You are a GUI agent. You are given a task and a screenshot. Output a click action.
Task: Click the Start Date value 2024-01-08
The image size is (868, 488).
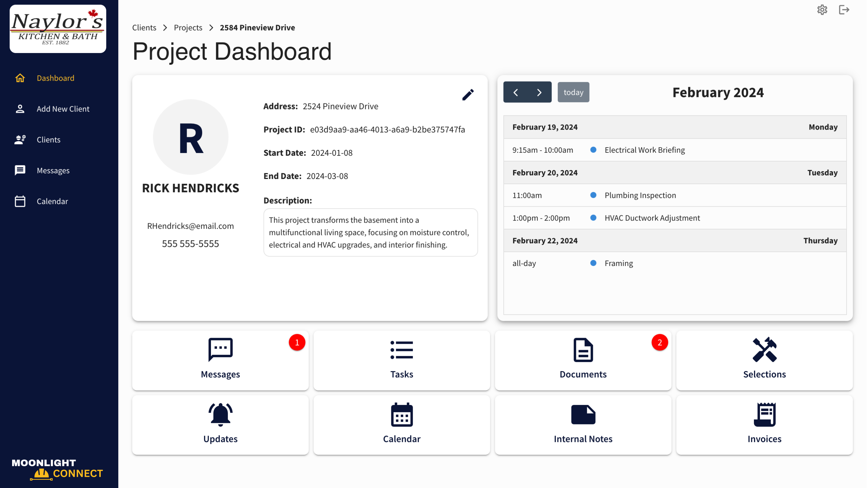[x=332, y=153]
